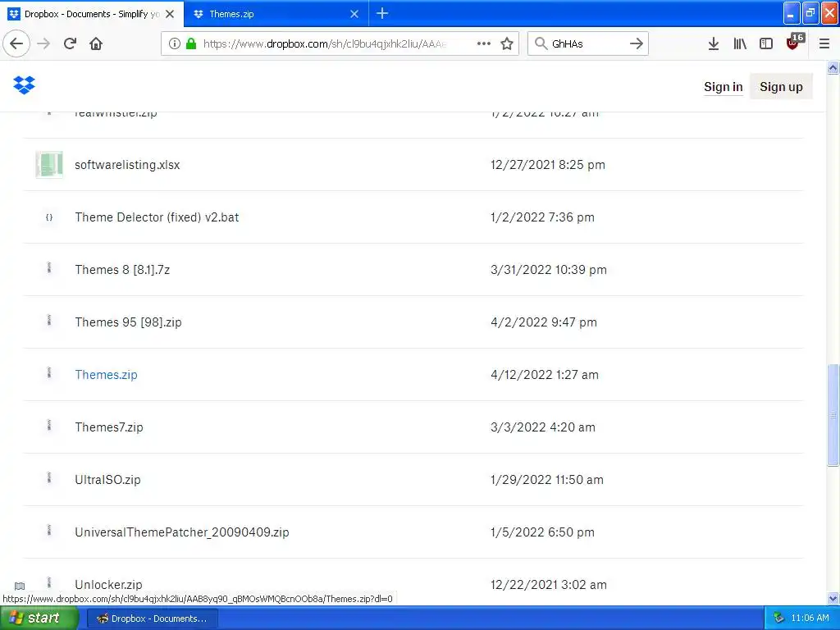Image resolution: width=840 pixels, height=630 pixels.
Task: Click the Themes.zip archive icon
Action: [x=49, y=372]
